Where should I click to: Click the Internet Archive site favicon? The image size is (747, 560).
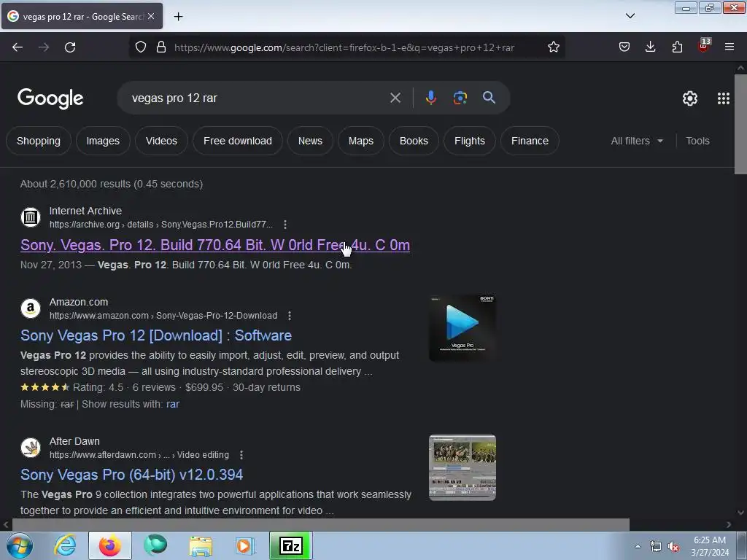(31, 217)
